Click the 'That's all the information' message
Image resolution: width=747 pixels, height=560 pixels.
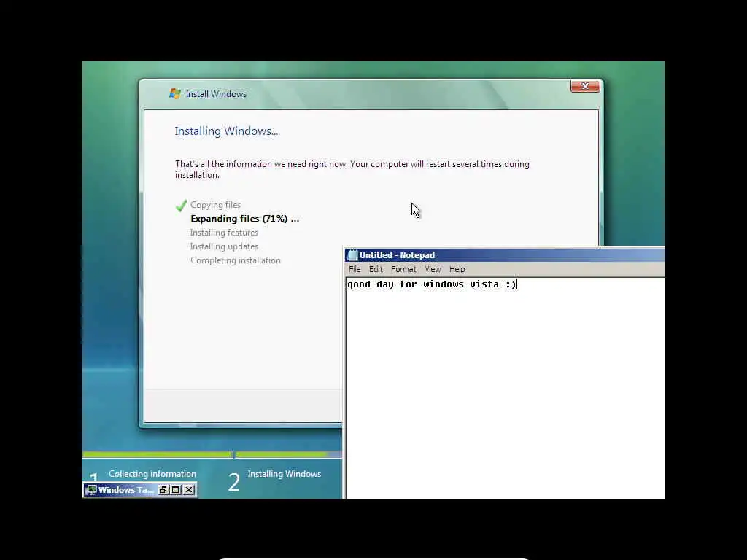click(352, 169)
